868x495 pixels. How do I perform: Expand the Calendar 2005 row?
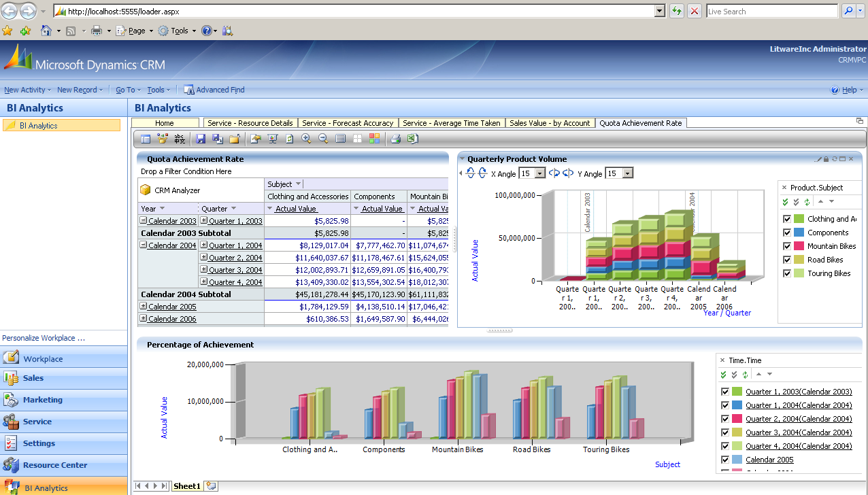(144, 307)
